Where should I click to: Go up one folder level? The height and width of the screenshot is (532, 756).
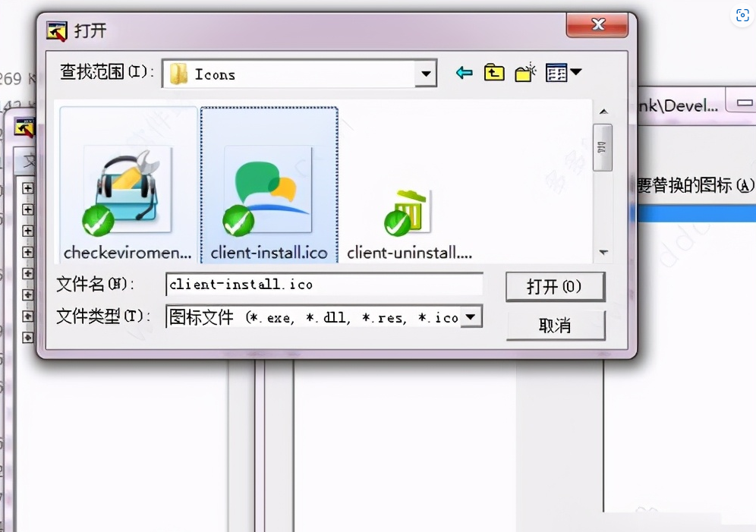coord(494,73)
